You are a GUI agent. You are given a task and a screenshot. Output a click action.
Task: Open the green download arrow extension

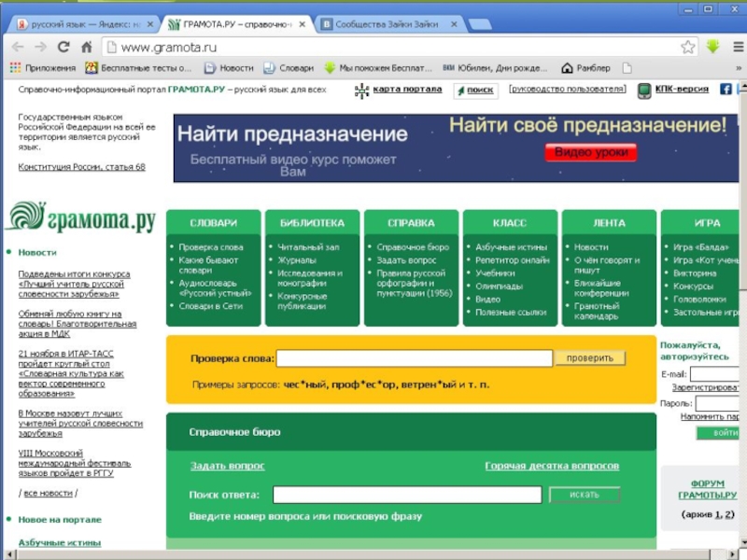(712, 47)
